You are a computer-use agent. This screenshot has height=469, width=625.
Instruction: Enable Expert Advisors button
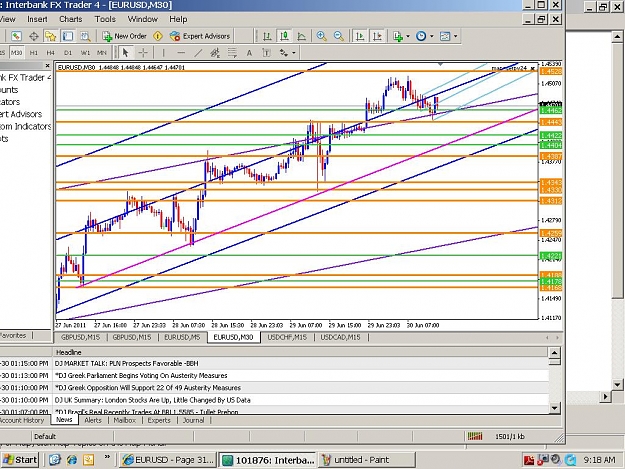200,36
